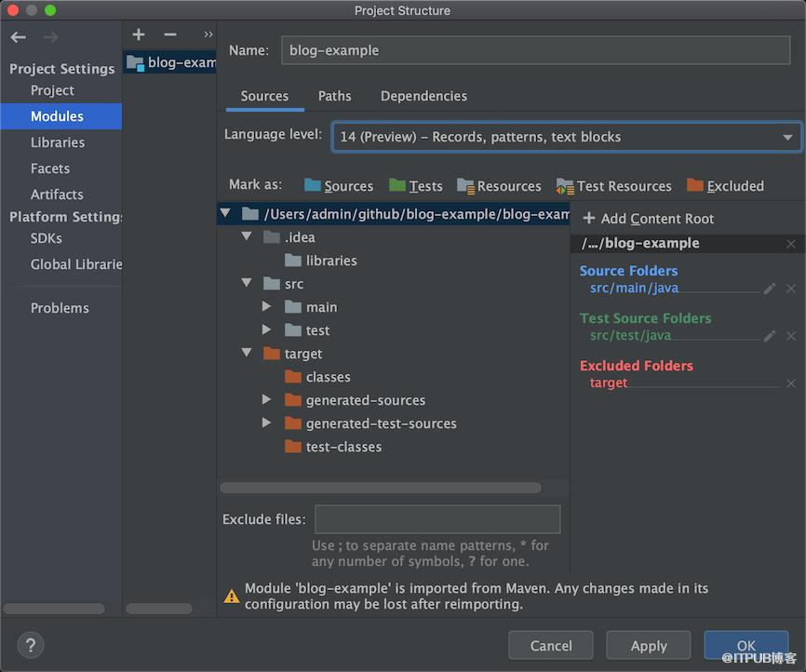Click the Apply button

[649, 645]
